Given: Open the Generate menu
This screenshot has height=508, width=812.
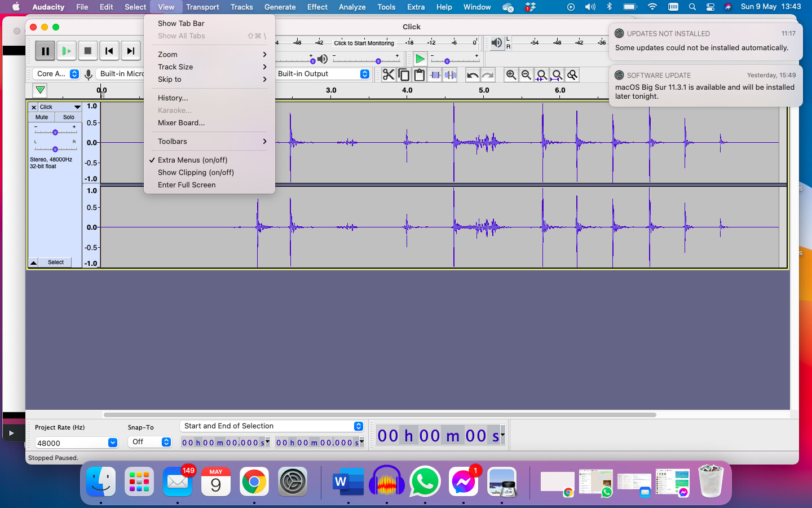Looking at the screenshot, I should pyautogui.click(x=280, y=7).
